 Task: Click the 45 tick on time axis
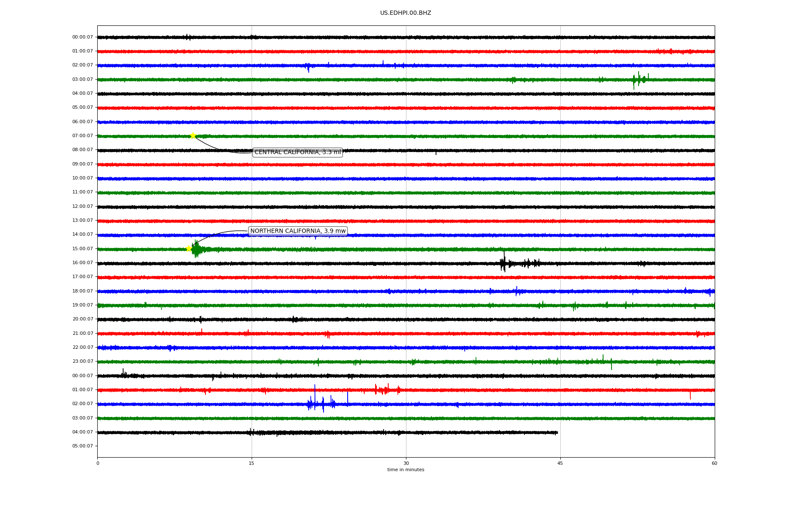[x=560, y=463]
